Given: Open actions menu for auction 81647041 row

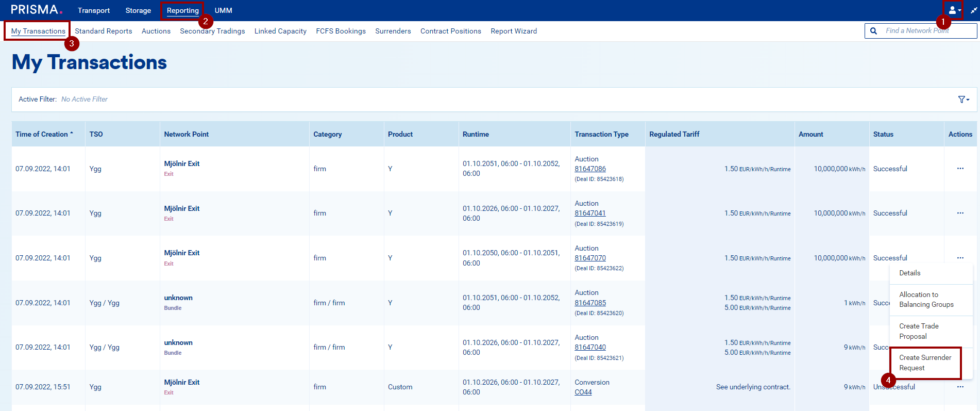Looking at the screenshot, I should pyautogui.click(x=960, y=213).
